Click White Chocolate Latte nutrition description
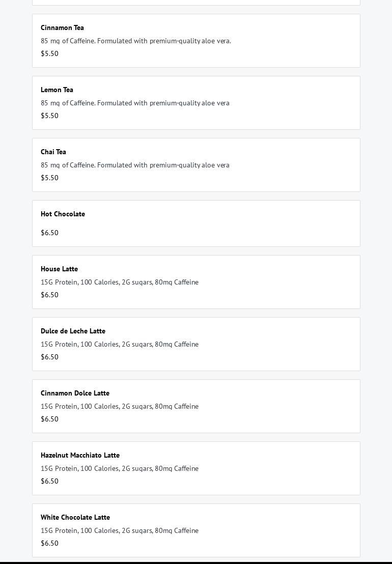 point(120,530)
